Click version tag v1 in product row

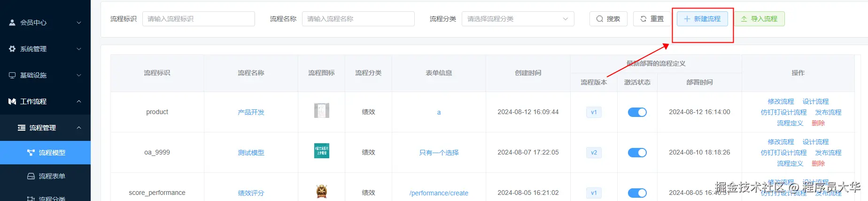click(x=594, y=112)
